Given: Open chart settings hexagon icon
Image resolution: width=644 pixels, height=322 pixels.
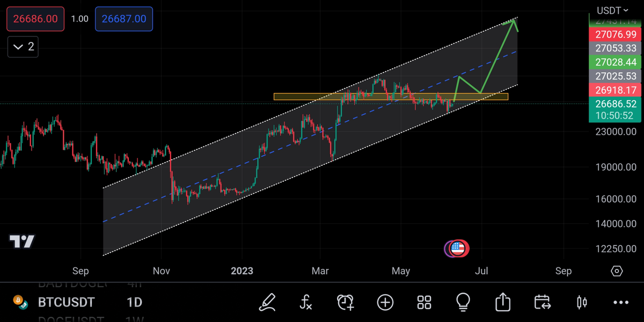Looking at the screenshot, I should click(x=617, y=270).
